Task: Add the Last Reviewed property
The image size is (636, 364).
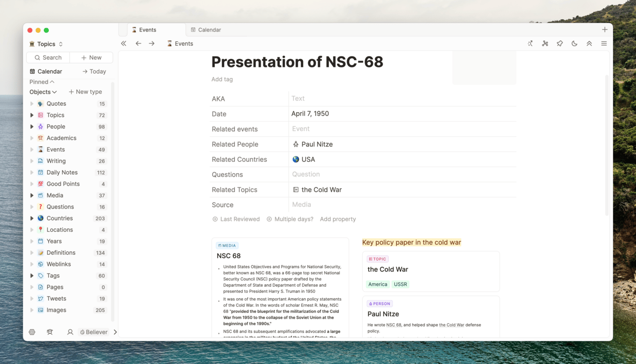Action: [236, 219]
